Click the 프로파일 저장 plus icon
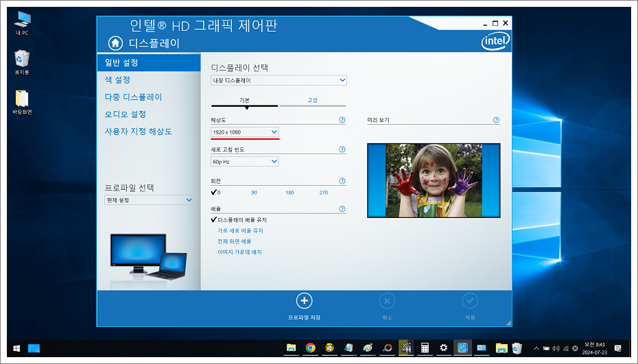Image resolution: width=638 pixels, height=364 pixels. tap(304, 301)
